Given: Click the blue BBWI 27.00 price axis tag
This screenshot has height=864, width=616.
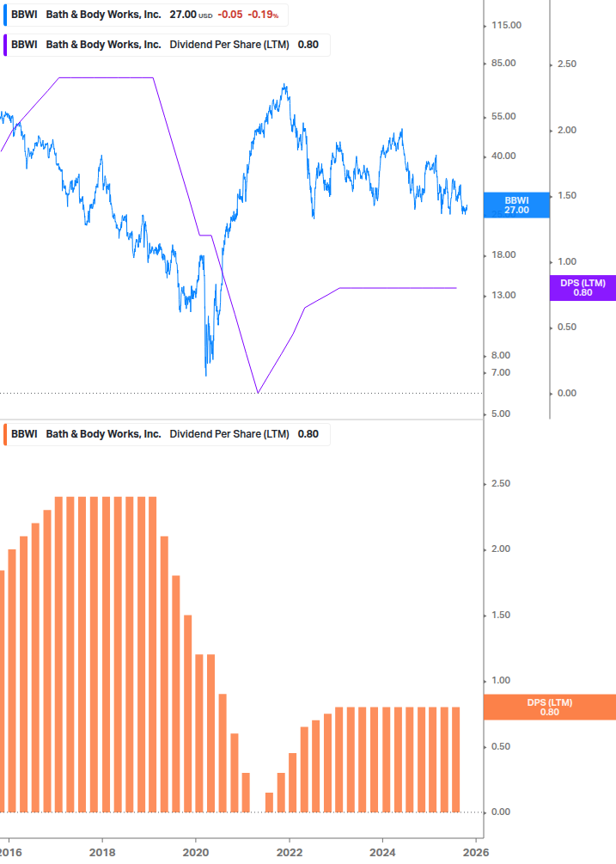Looking at the screenshot, I should [x=516, y=205].
